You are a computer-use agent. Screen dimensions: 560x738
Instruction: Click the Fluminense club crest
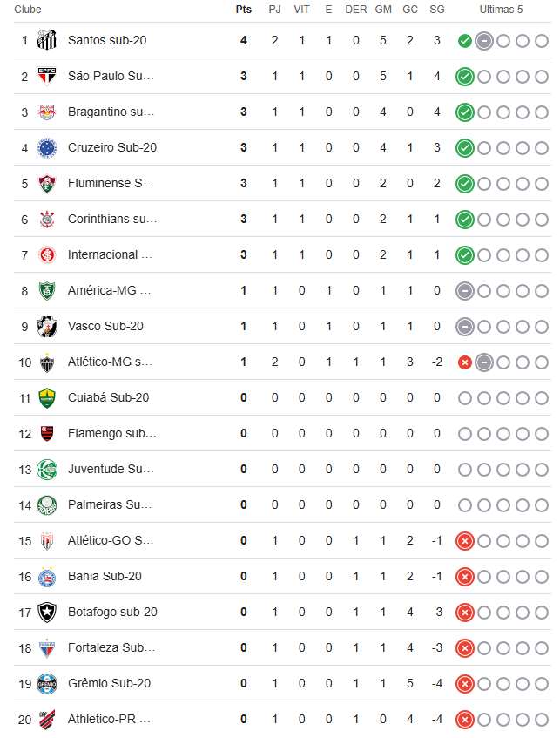(47, 184)
